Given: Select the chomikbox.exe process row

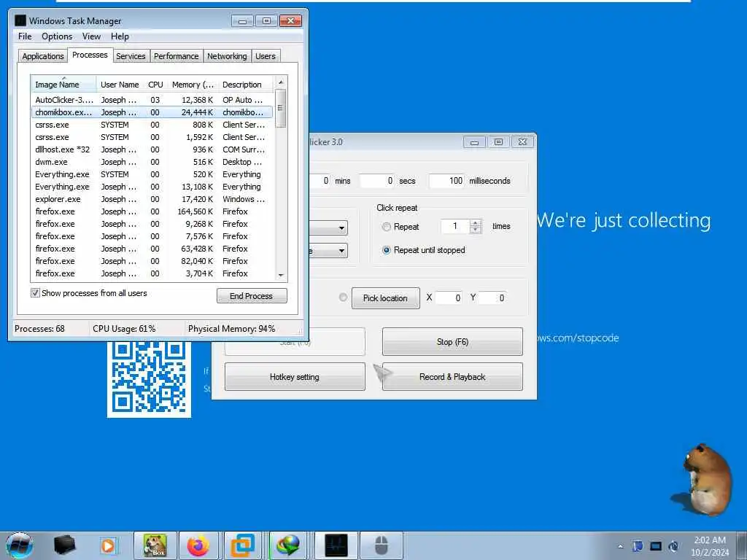Looking at the screenshot, I should tap(152, 112).
